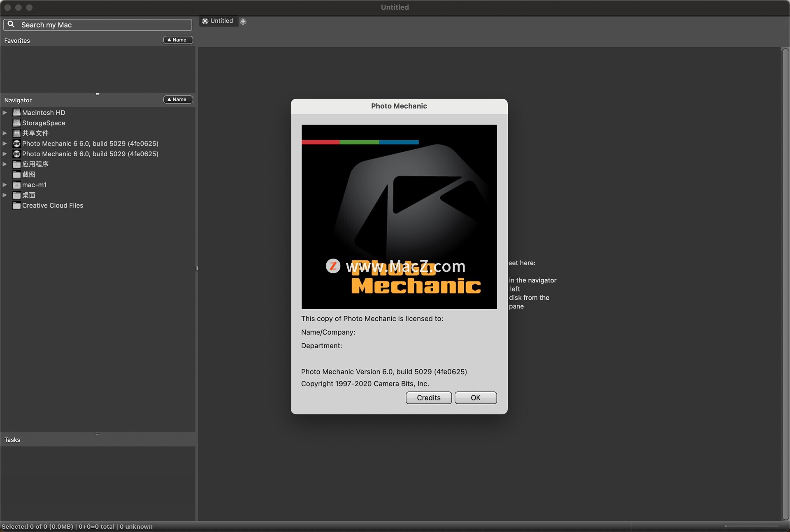This screenshot has width=790, height=532.
Task: Expand the Macintosh HD tree node
Action: (x=5, y=112)
